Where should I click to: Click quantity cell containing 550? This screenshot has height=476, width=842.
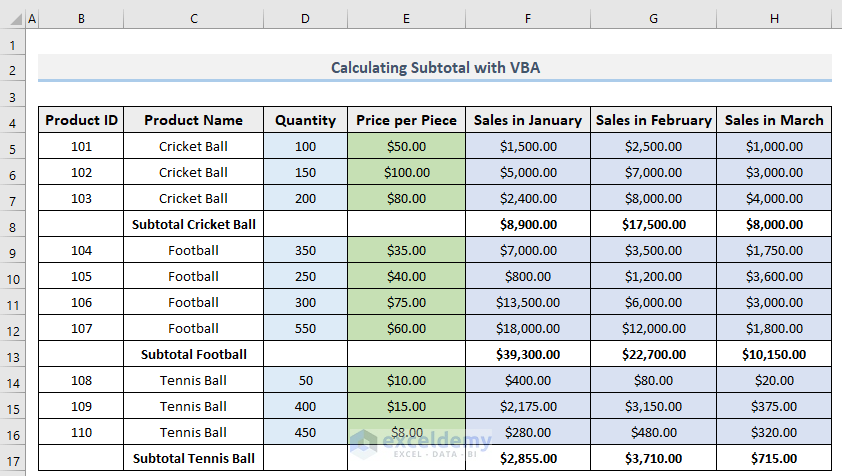pos(305,328)
